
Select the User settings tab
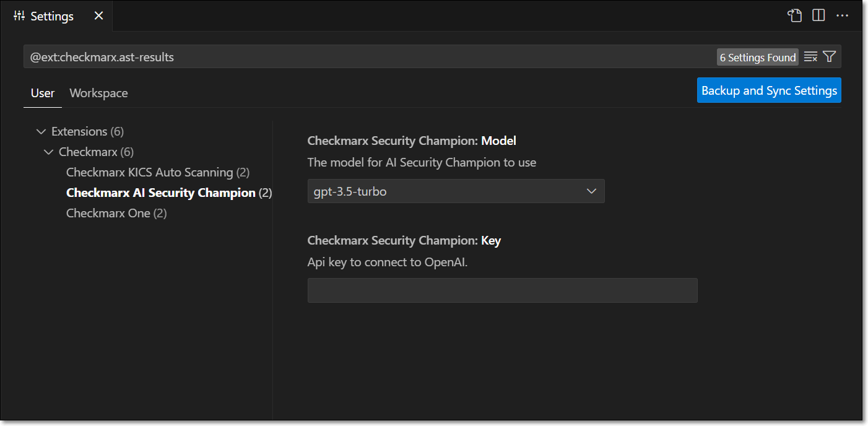[x=43, y=93]
